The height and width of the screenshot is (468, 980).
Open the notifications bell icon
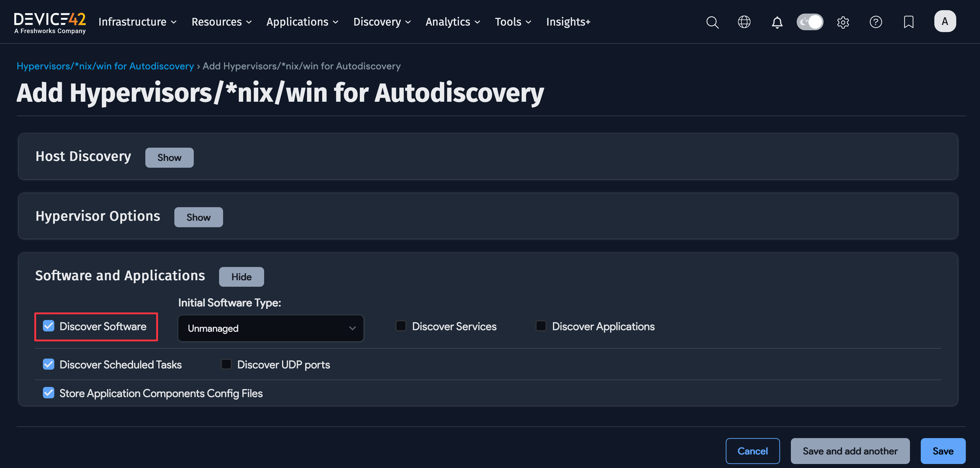777,22
